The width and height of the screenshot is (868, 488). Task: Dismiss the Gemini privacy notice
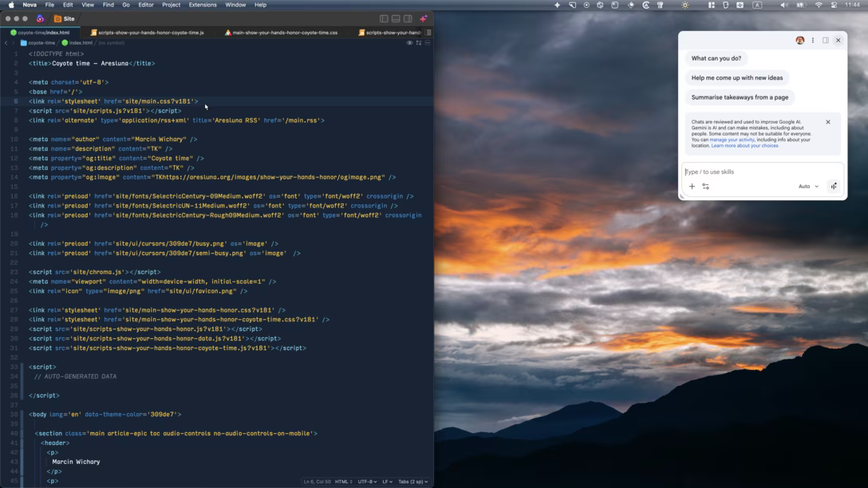(x=828, y=122)
